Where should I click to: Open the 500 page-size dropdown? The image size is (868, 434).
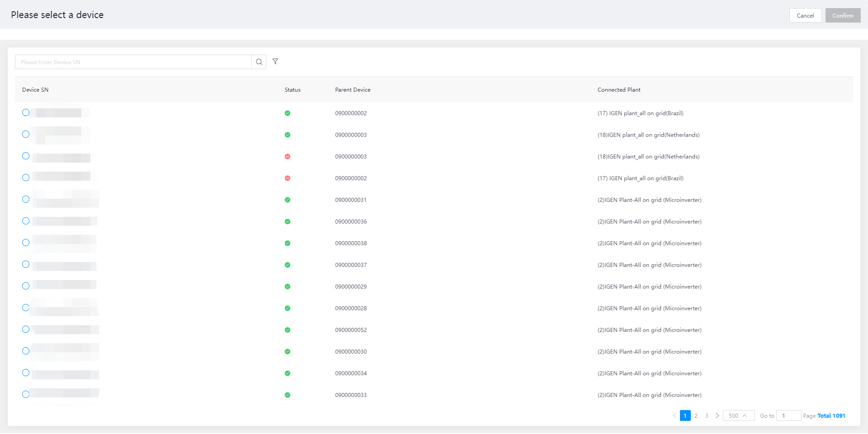tap(739, 416)
